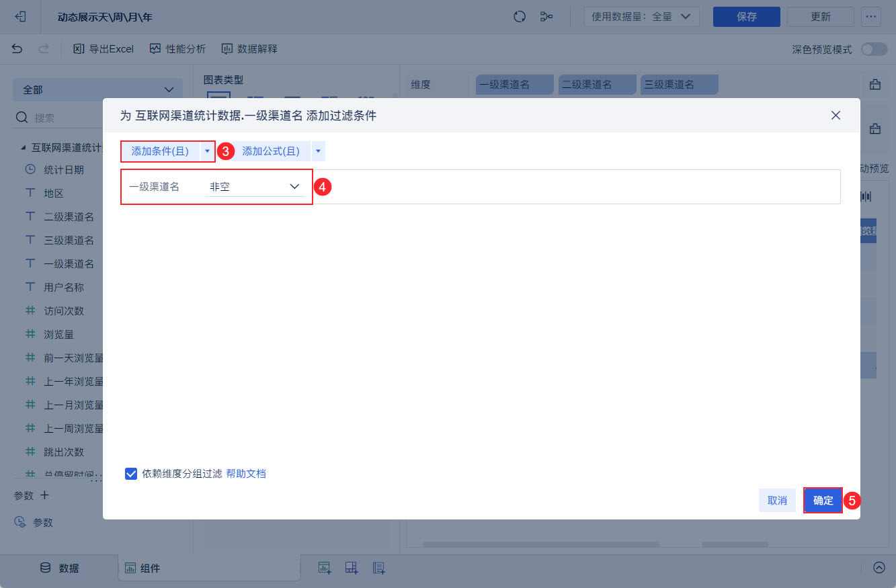The width and height of the screenshot is (896, 588).
Task: Click the add grid component icon in bottom bar
Action: tap(352, 568)
